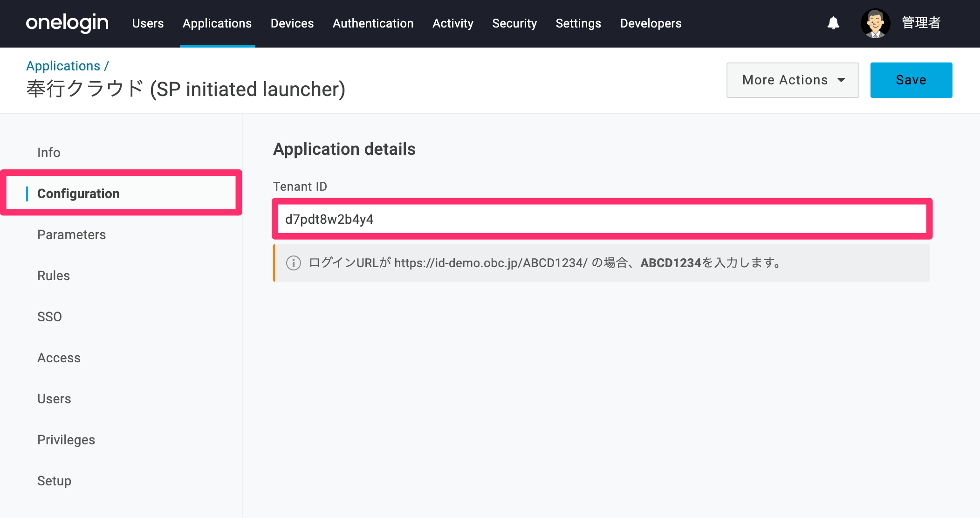This screenshot has width=980, height=518.
Task: Open the Users menu in top navigation
Action: coord(148,23)
